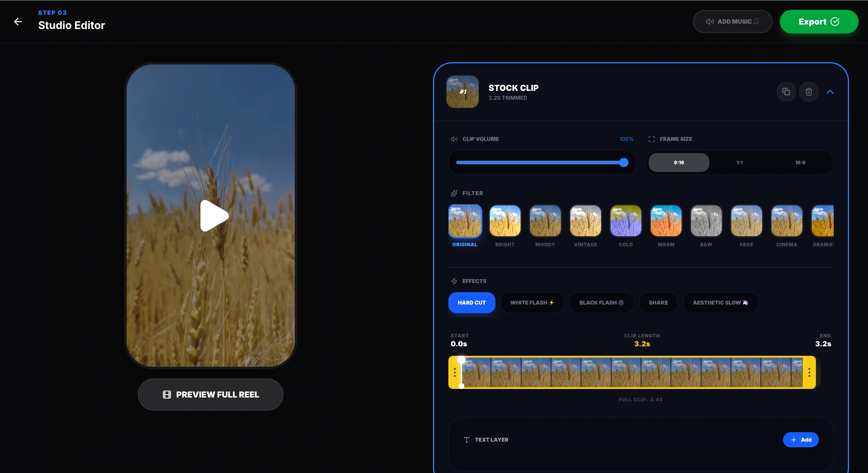This screenshot has width=868, height=473.
Task: Select the 1:1 frame size option
Action: point(739,162)
